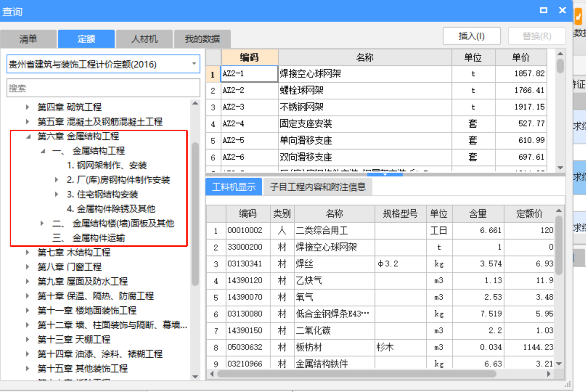586x392 pixels.
Task: Click the lower table horizontal scrollbar thumb
Action: point(357,374)
